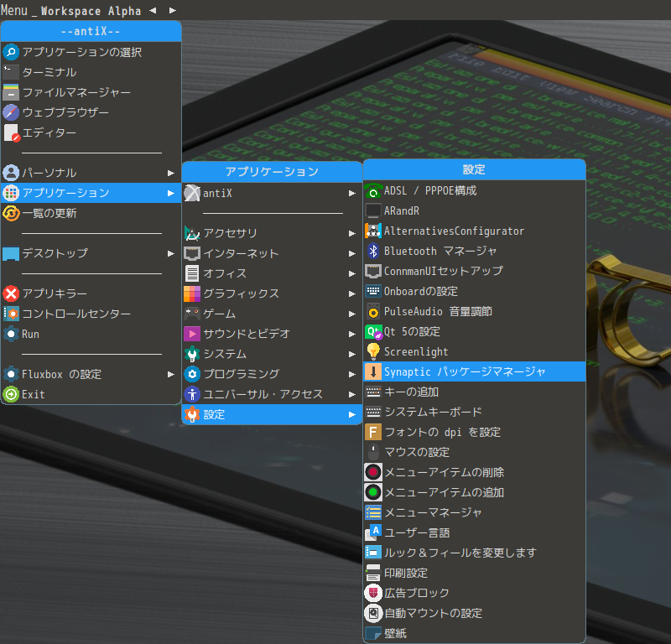This screenshot has height=644, width=671.
Task: Open the プログラミング category
Action: (x=272, y=374)
